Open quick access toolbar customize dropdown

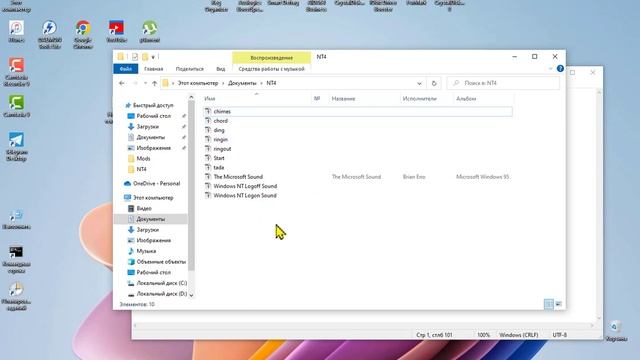click(x=153, y=57)
